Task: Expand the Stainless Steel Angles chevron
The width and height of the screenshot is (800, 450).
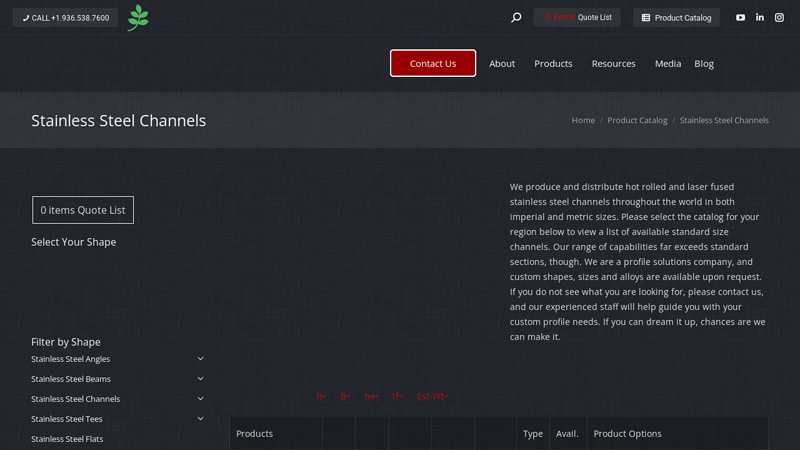Action: click(x=200, y=359)
